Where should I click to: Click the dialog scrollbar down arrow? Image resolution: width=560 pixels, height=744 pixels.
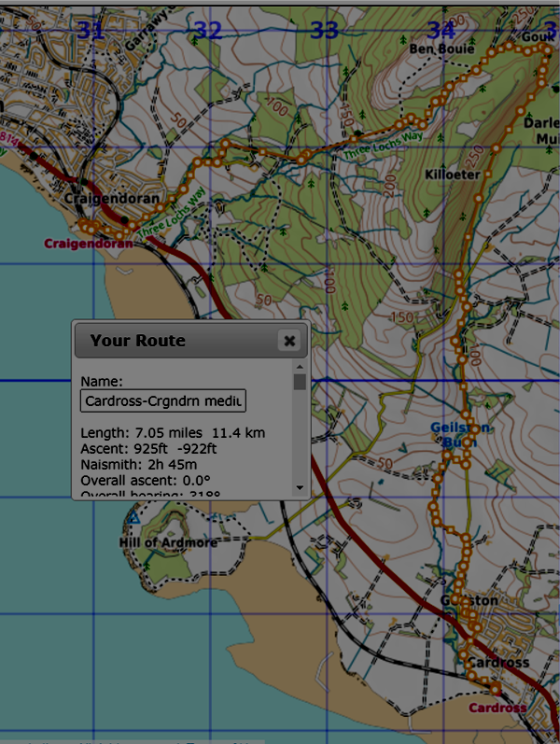coord(299,487)
